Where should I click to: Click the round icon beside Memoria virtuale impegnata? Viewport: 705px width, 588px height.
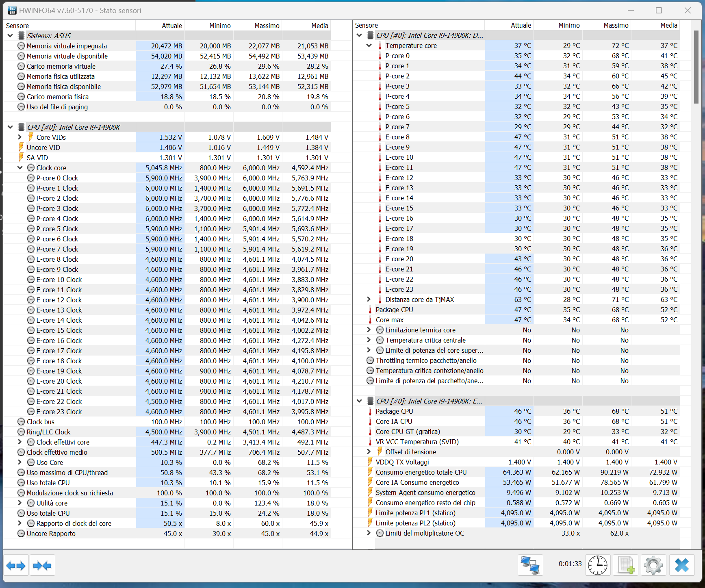(x=21, y=46)
